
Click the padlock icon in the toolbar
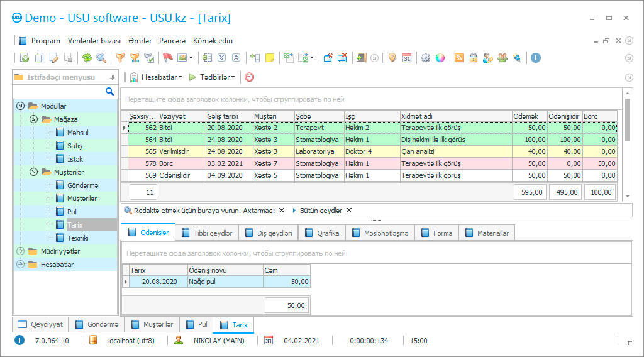(x=473, y=58)
